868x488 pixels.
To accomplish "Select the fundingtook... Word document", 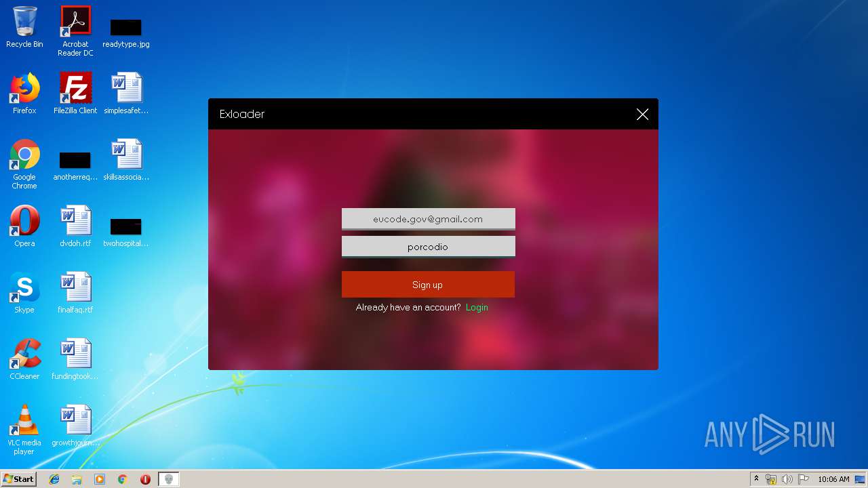I will coord(75,360).
